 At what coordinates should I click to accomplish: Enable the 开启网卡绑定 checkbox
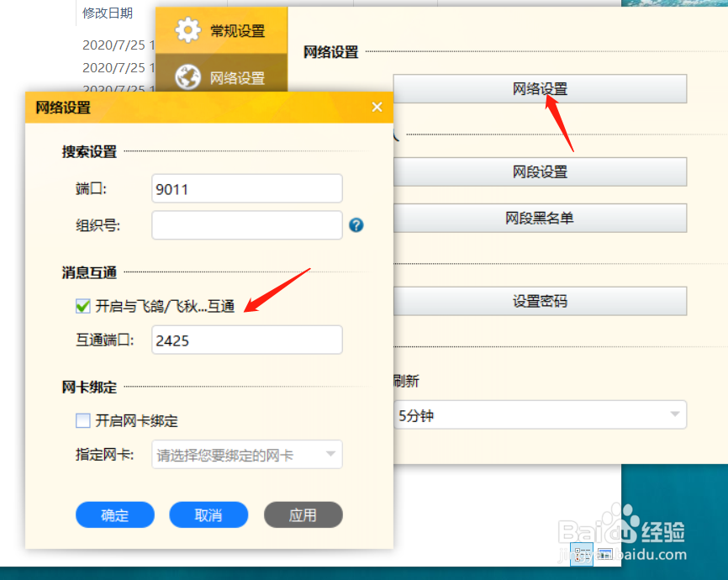point(82,419)
